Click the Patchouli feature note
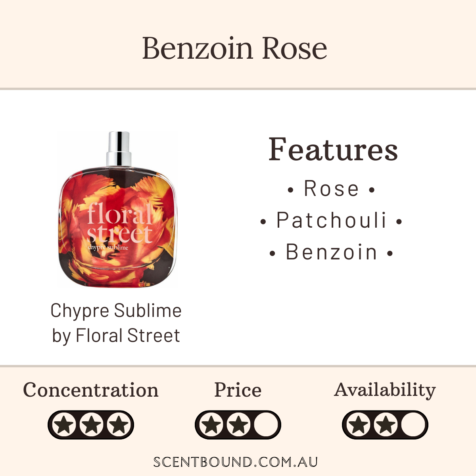The height and width of the screenshot is (476, 476). coord(331,220)
